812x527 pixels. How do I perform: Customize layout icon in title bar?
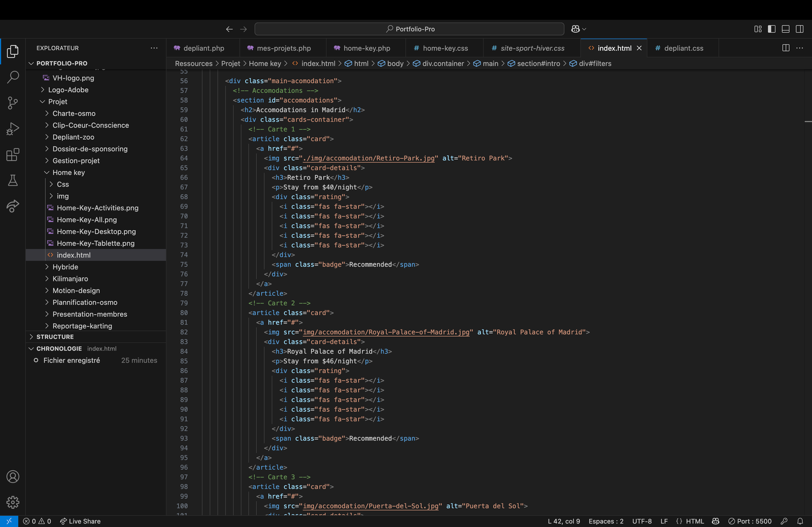tap(758, 29)
